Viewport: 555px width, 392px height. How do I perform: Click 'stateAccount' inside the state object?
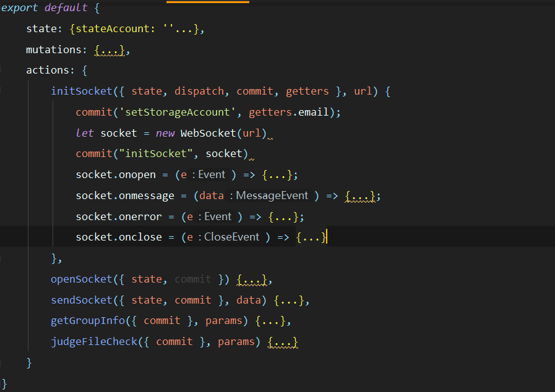coord(113,28)
